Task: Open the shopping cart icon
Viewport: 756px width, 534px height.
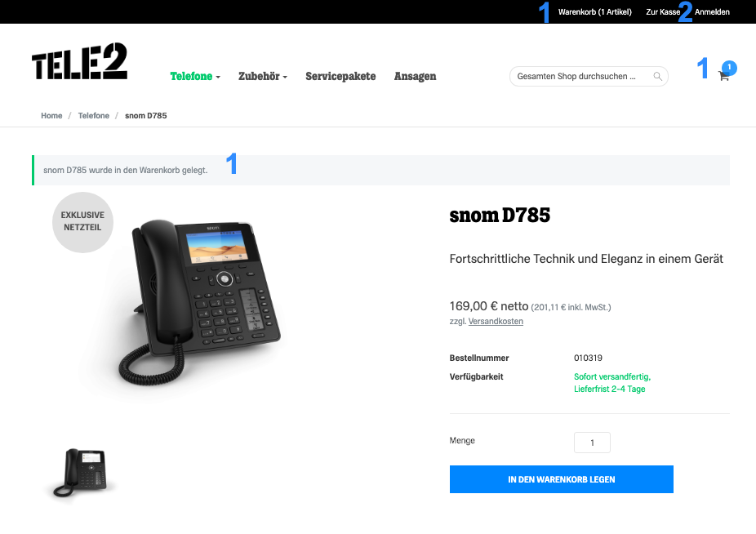Action: [x=723, y=76]
